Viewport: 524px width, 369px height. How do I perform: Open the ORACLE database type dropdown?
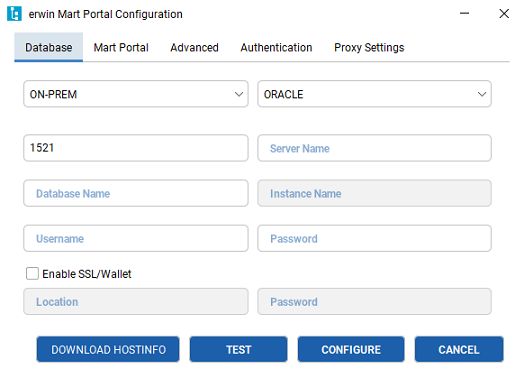[374, 94]
